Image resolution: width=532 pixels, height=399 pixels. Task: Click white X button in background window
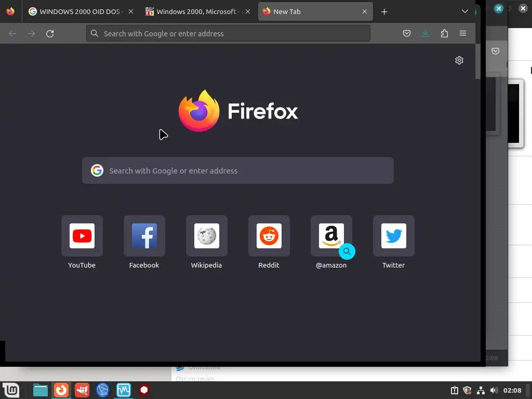click(523, 8)
